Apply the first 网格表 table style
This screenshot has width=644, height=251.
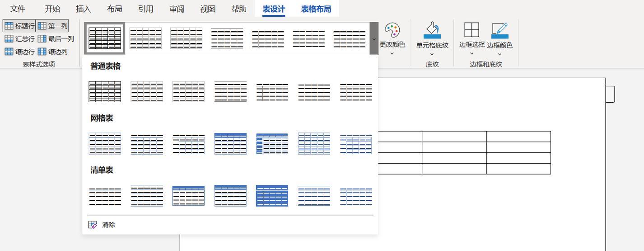pyautogui.click(x=105, y=144)
